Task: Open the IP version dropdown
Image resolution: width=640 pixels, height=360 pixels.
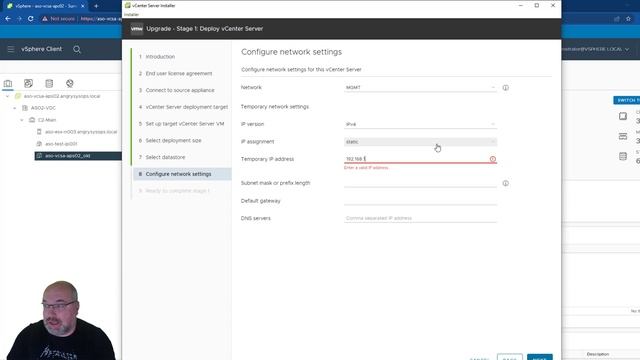Action: point(420,124)
